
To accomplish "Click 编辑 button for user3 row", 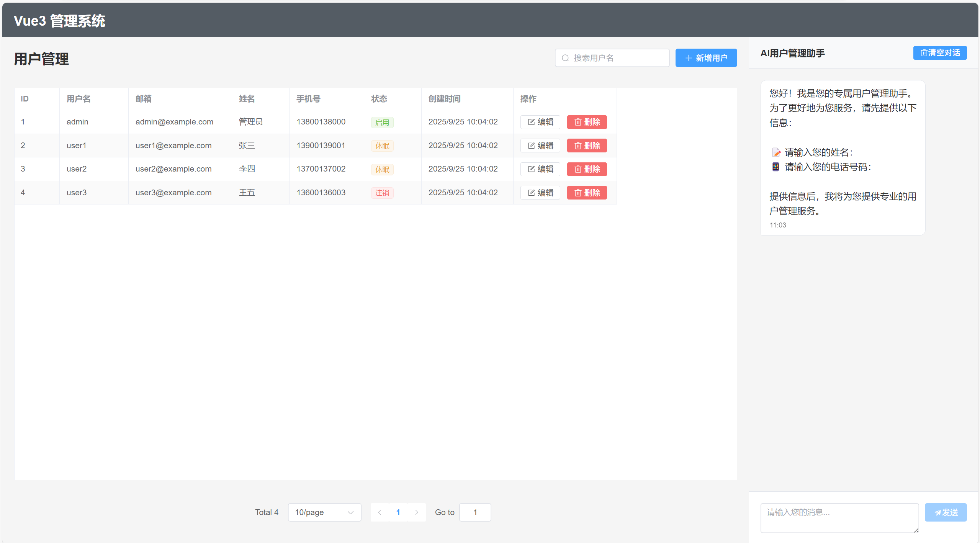I will pyautogui.click(x=540, y=193).
